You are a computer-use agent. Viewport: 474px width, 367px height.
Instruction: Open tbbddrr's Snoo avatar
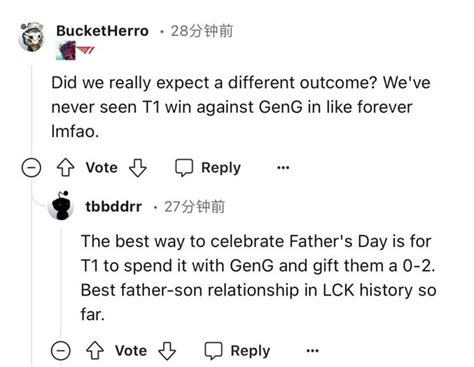(61, 206)
